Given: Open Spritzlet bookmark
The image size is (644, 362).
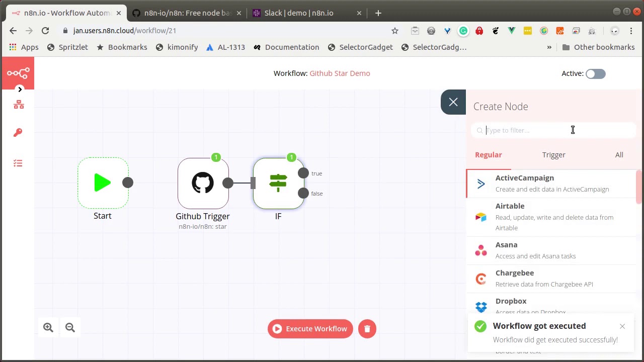Looking at the screenshot, I should pyautogui.click(x=67, y=47).
